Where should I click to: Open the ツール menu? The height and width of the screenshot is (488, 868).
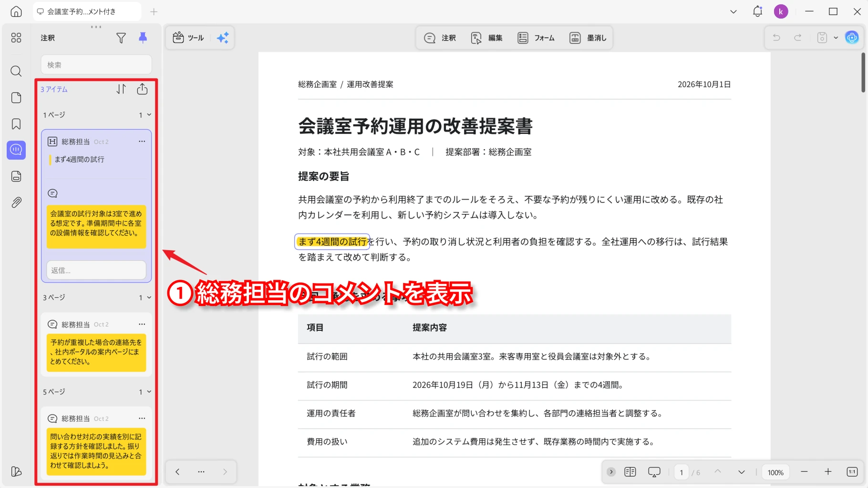188,38
